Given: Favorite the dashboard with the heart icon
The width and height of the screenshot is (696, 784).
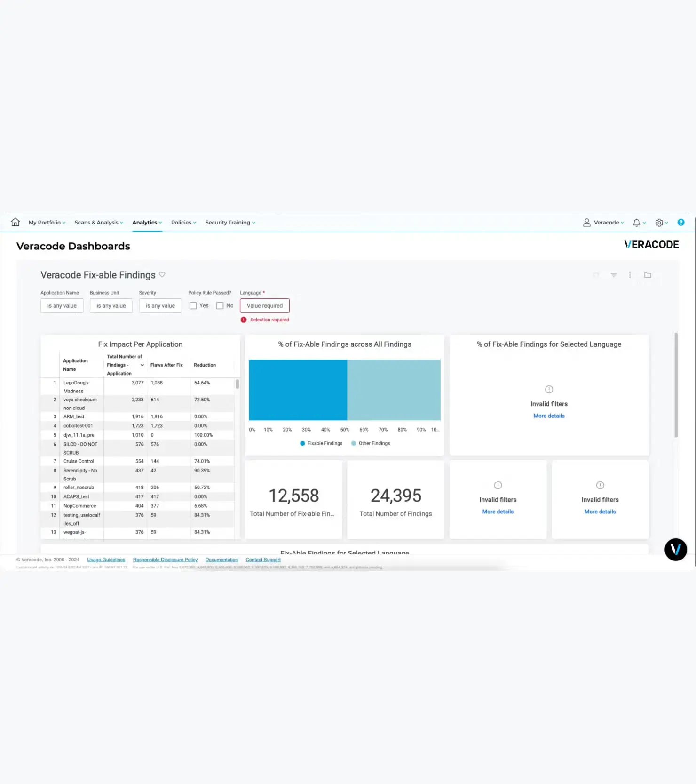Looking at the screenshot, I should [162, 275].
